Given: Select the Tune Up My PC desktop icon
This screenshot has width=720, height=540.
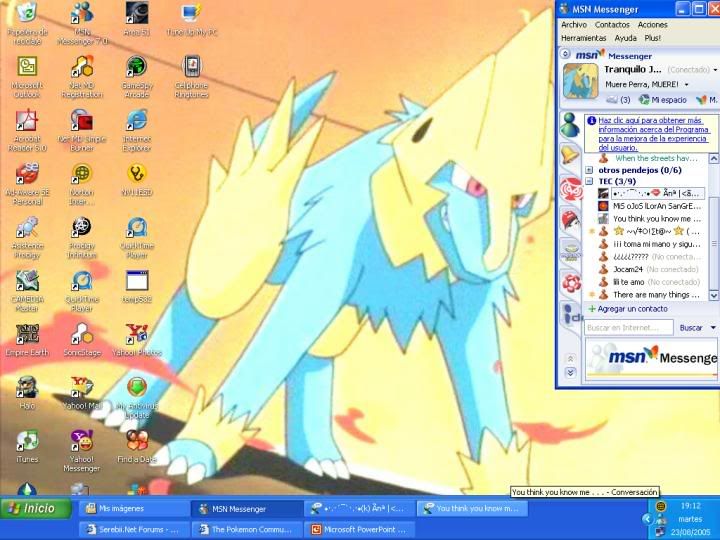Looking at the screenshot, I should [192, 19].
